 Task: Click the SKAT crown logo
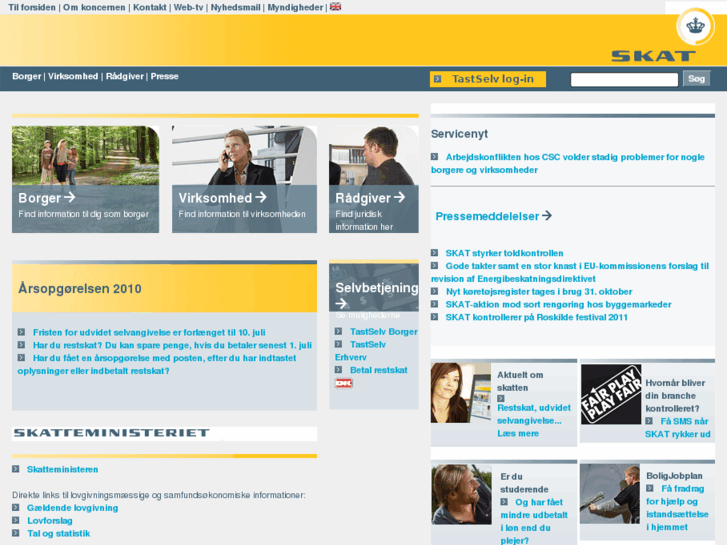[x=695, y=26]
